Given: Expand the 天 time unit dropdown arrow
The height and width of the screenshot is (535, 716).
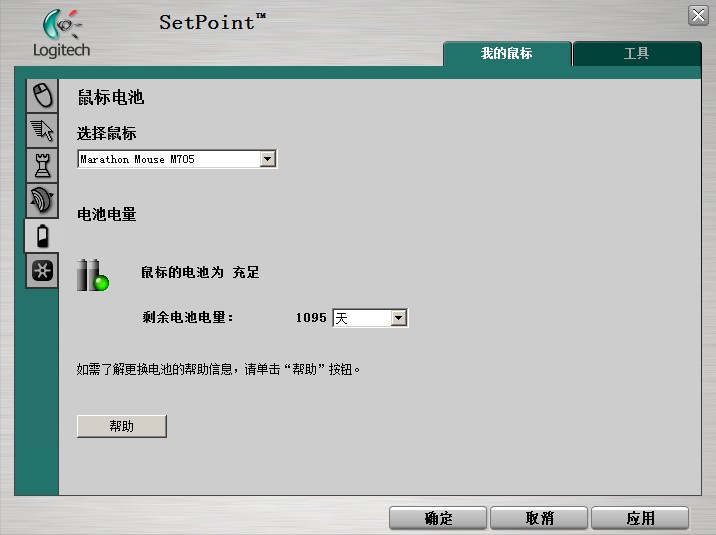Looking at the screenshot, I should pos(398,318).
